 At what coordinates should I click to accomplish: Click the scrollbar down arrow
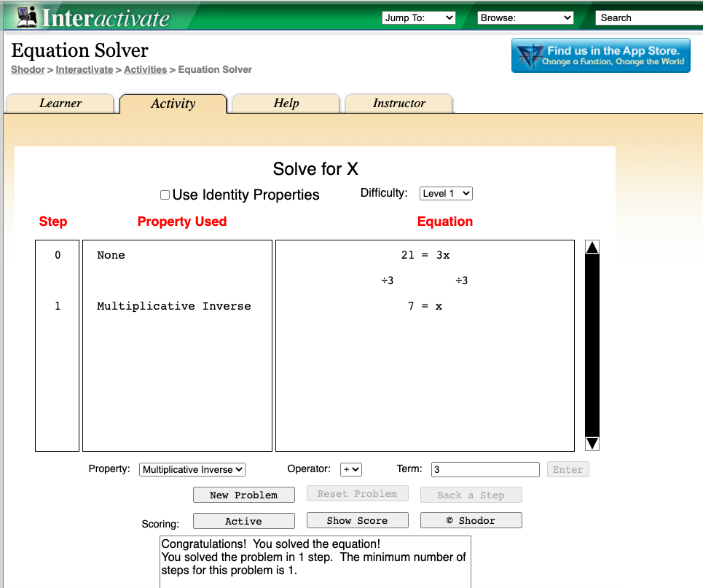592,443
